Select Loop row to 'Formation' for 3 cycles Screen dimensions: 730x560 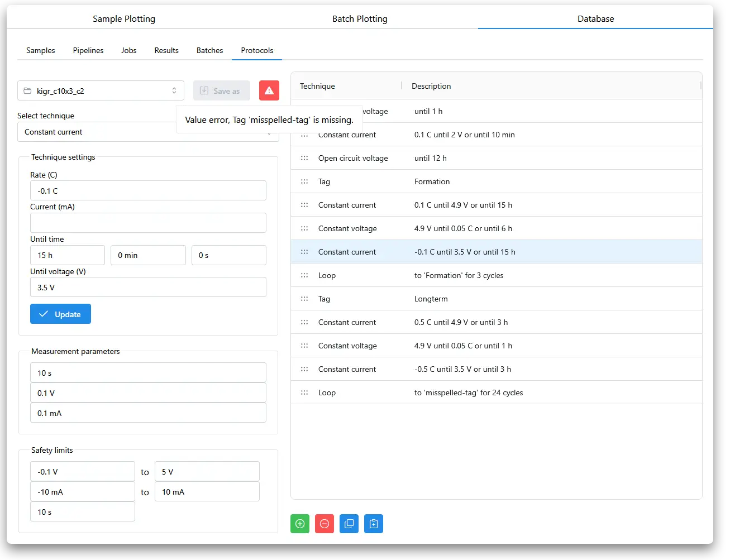click(x=497, y=275)
